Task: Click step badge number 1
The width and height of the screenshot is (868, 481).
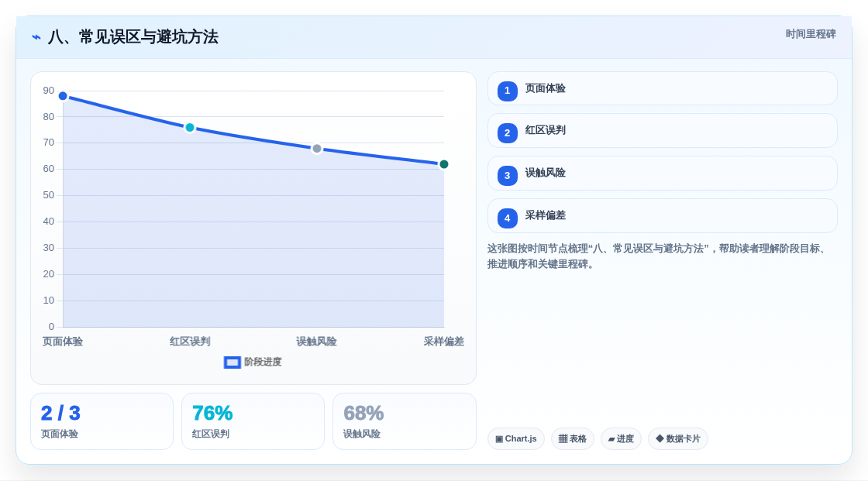Action: (x=507, y=91)
